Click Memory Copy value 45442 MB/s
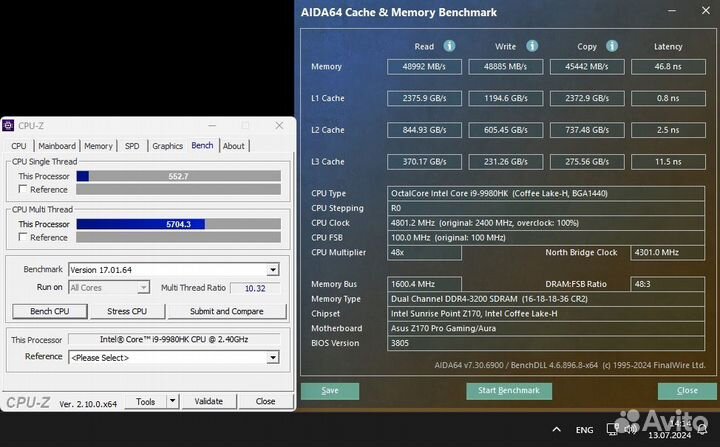 coord(587,67)
